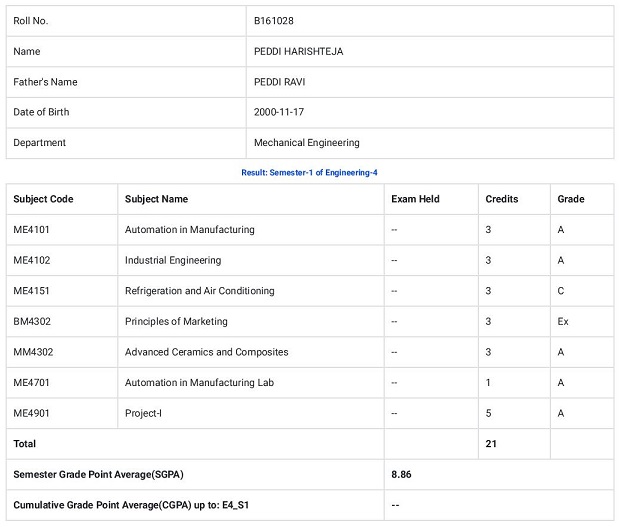Click the father's name value PEDDI RAVI

pos(281,82)
